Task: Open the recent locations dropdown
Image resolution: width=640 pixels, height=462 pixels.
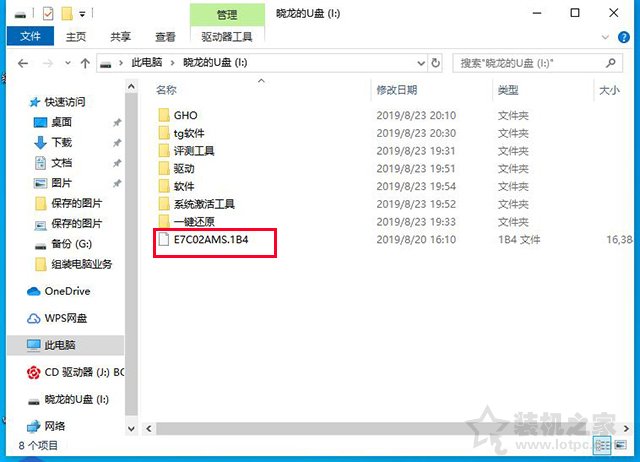Action: (68, 63)
